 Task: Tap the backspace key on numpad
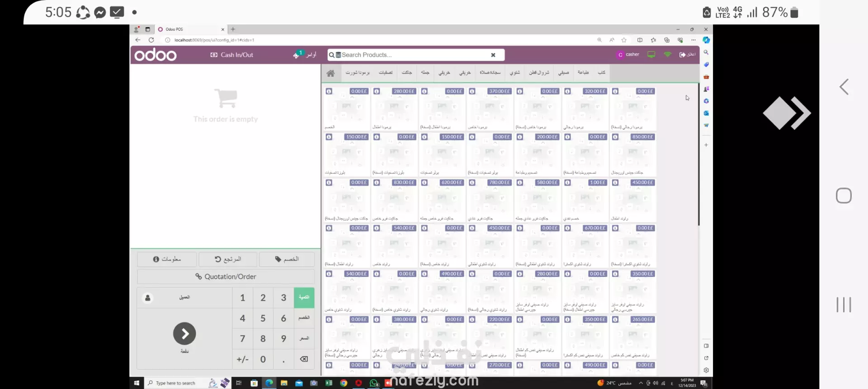304,359
